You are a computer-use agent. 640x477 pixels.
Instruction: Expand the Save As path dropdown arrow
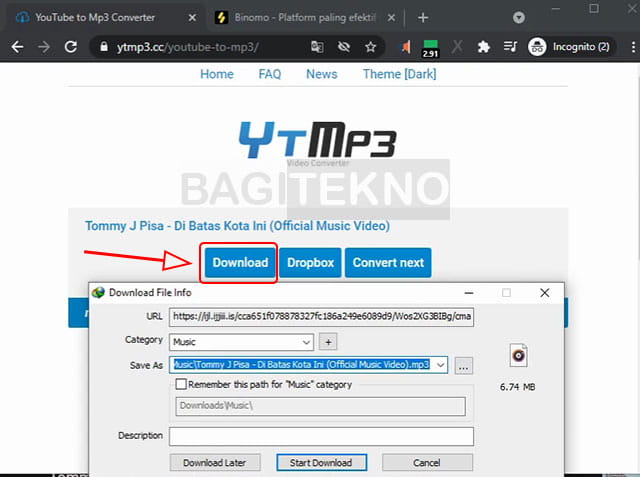tap(441, 365)
